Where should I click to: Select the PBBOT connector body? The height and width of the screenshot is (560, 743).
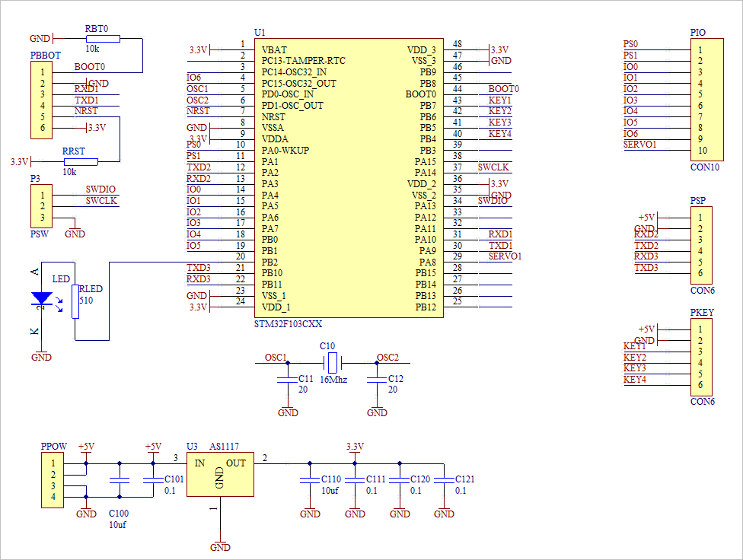pos(41,100)
